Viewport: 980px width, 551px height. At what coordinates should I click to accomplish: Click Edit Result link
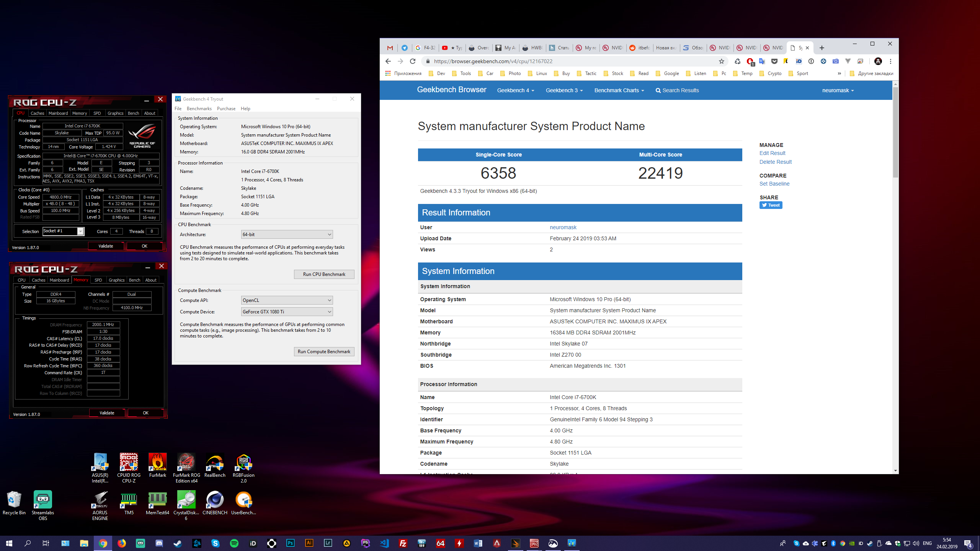tap(772, 153)
